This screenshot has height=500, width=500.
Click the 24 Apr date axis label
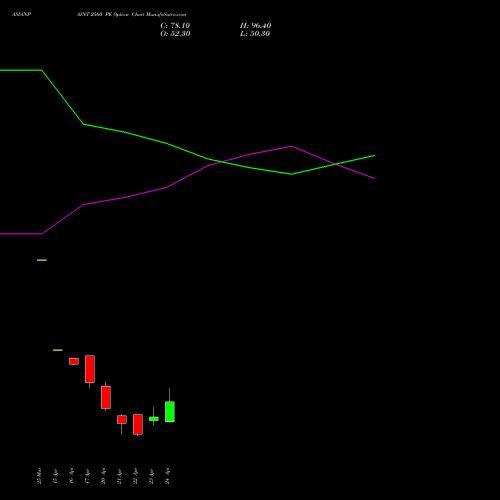167,476
